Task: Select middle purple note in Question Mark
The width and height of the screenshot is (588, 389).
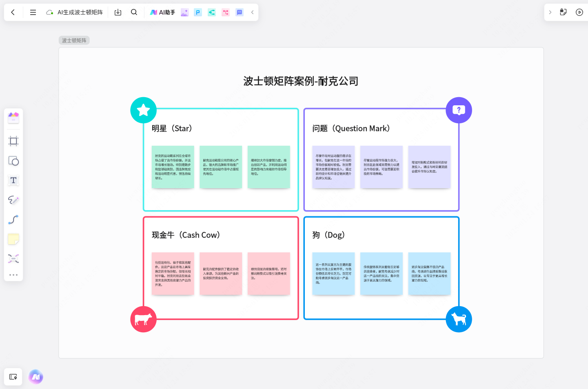Action: 382,167
